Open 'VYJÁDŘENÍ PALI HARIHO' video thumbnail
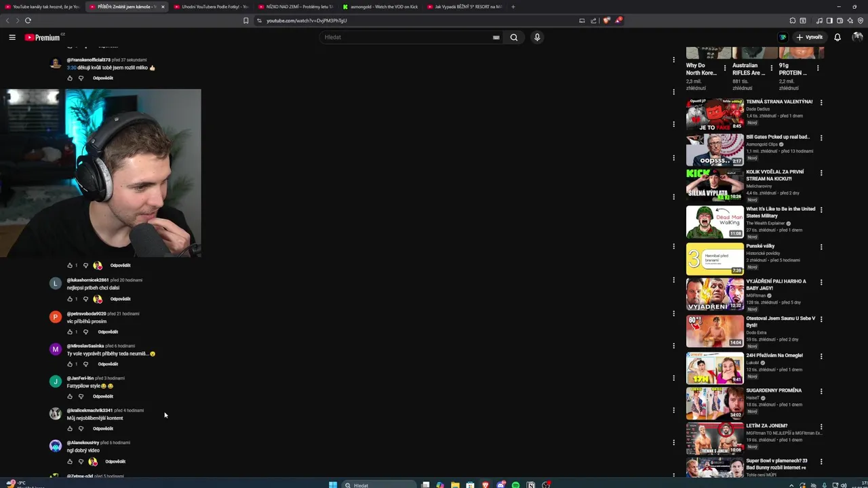This screenshot has width=868, height=488. point(715,295)
